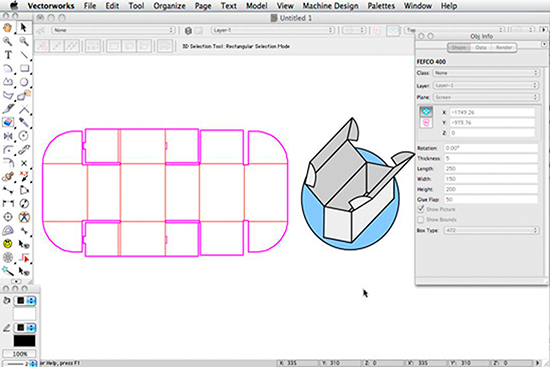550x367 pixels.
Task: Open the Box Type dropdown
Action: [x=491, y=231]
